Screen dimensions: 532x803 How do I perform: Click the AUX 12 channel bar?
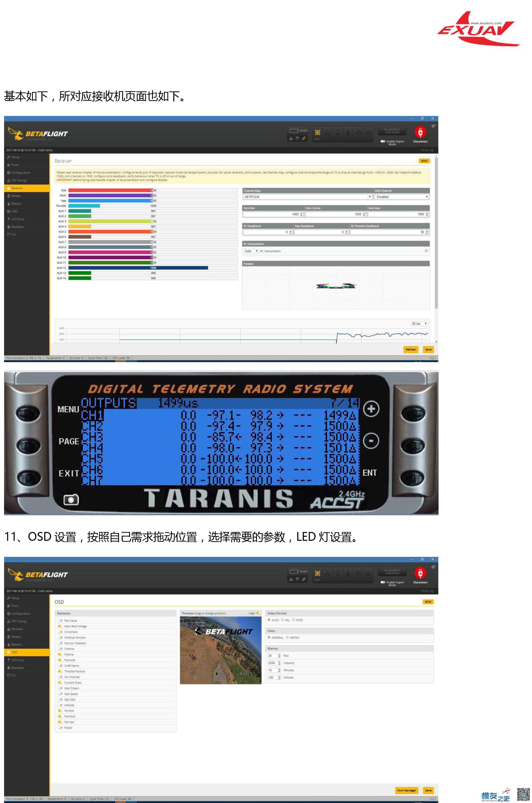click(153, 268)
